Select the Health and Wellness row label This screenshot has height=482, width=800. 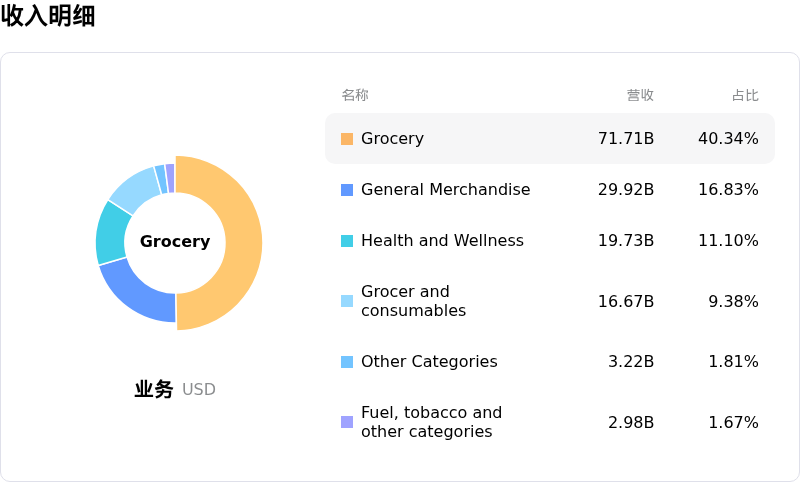(442, 241)
